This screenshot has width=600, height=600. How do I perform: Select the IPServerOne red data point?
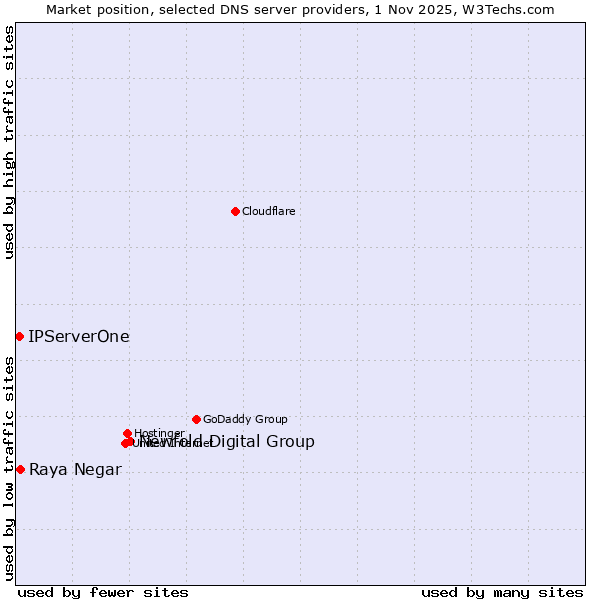pos(19,336)
